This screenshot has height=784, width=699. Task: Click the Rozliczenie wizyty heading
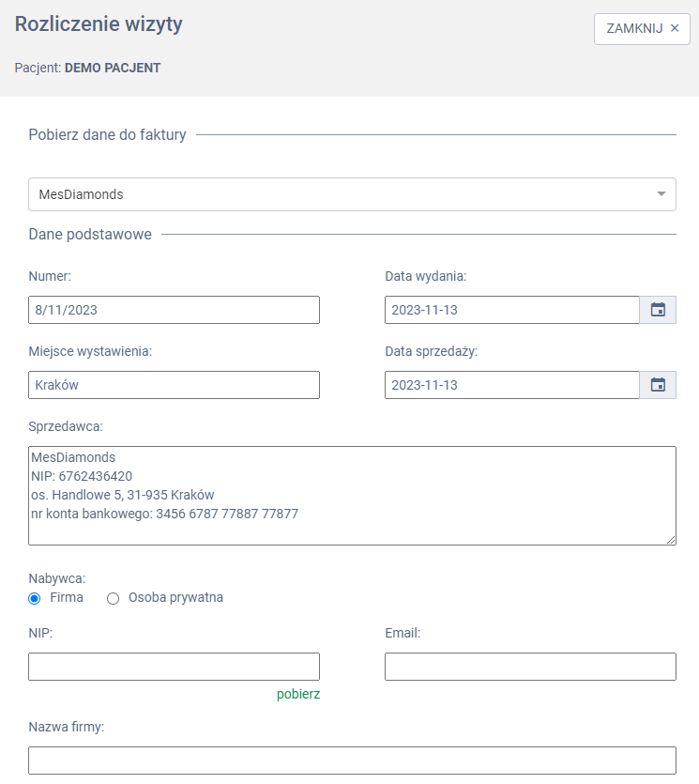99,25
